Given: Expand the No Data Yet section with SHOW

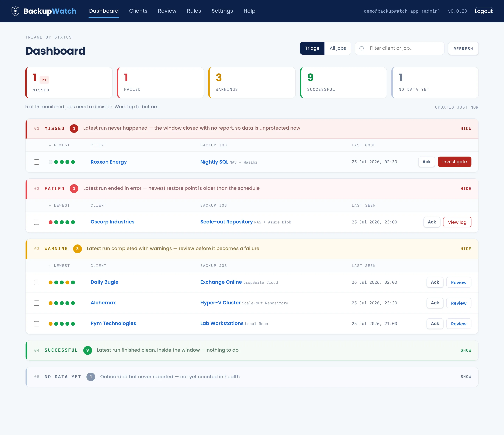Looking at the screenshot, I should pyautogui.click(x=465, y=377).
